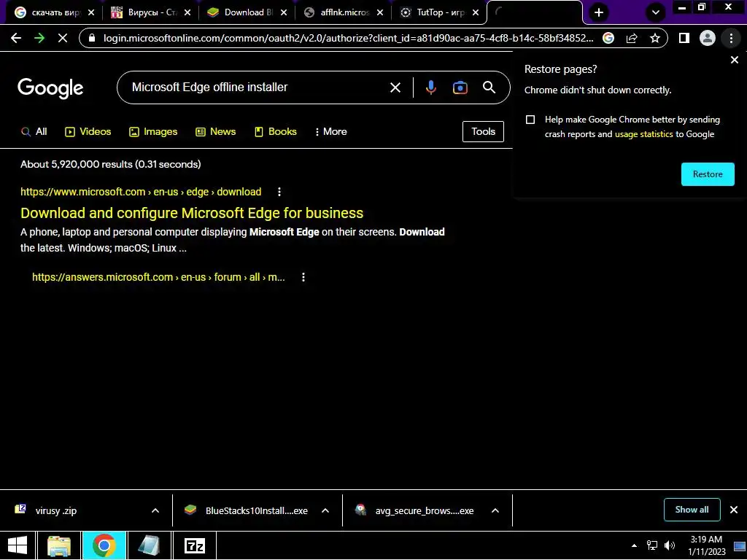Switch to Images results
747x560 pixels.
tap(153, 131)
